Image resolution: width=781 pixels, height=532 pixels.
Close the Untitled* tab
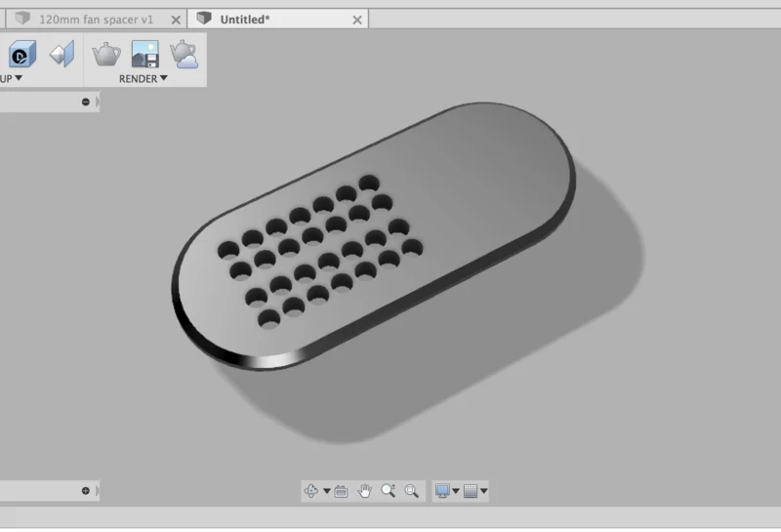357,20
